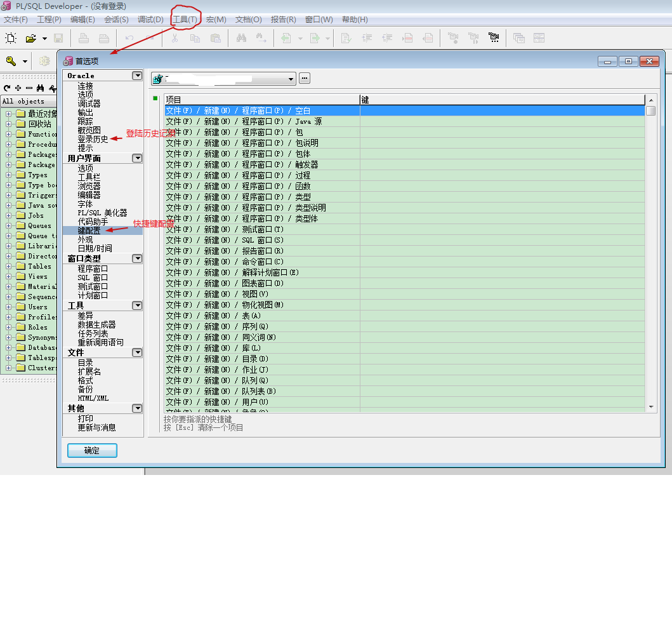672x635 pixels.
Task: Select the row 新建 / 表(A)
Action: (405, 316)
